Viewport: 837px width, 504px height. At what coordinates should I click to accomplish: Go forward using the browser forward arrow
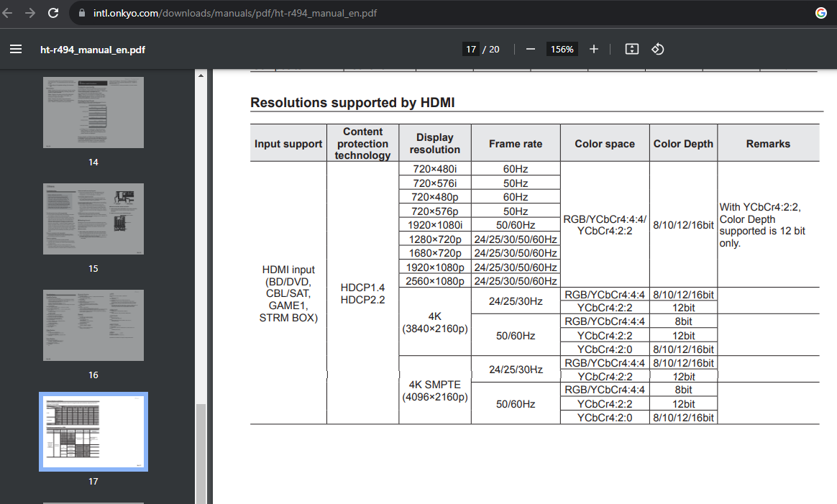point(29,13)
